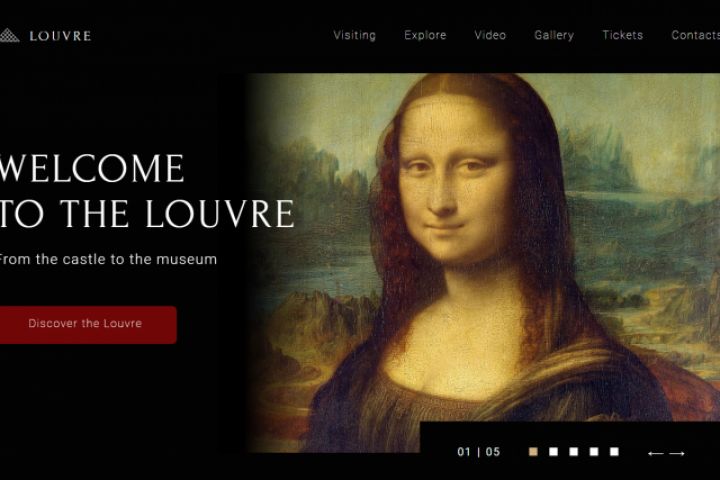Screen dimensions: 720x480
Task: Select the first gold slide indicator
Action: click(x=533, y=452)
